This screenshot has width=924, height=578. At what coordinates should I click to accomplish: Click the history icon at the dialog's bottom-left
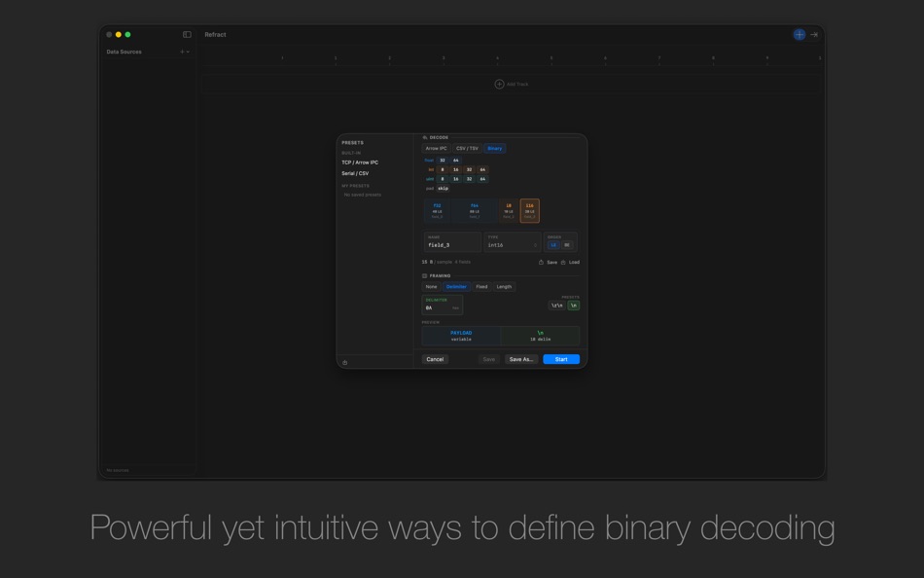pos(343,363)
